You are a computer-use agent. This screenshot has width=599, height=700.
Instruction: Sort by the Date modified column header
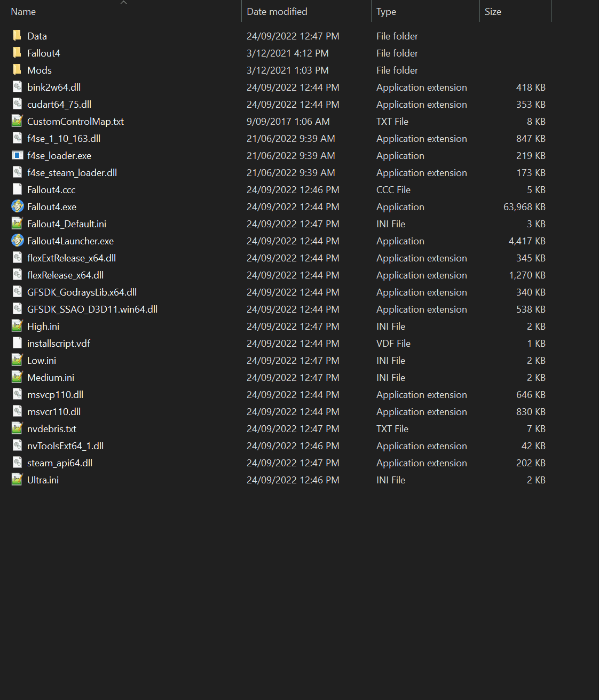[277, 12]
